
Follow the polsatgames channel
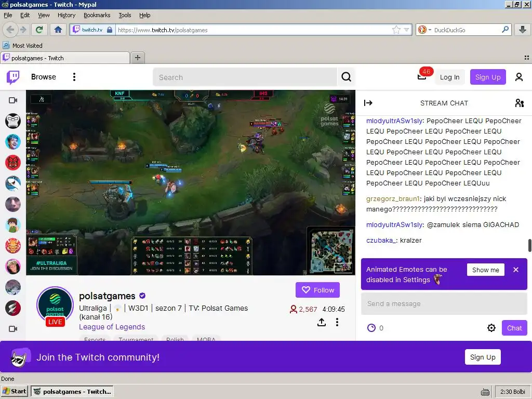click(x=317, y=290)
